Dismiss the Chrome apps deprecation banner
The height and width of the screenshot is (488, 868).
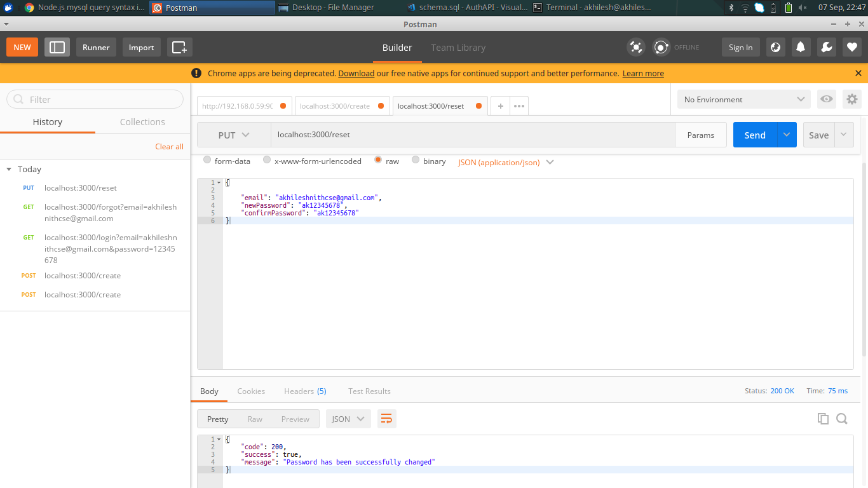[x=858, y=73]
